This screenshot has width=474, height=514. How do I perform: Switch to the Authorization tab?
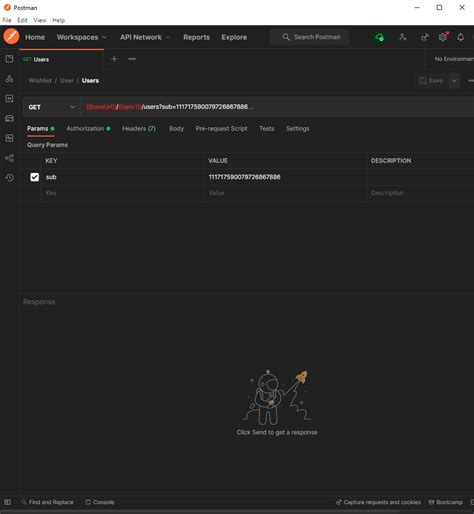88,129
